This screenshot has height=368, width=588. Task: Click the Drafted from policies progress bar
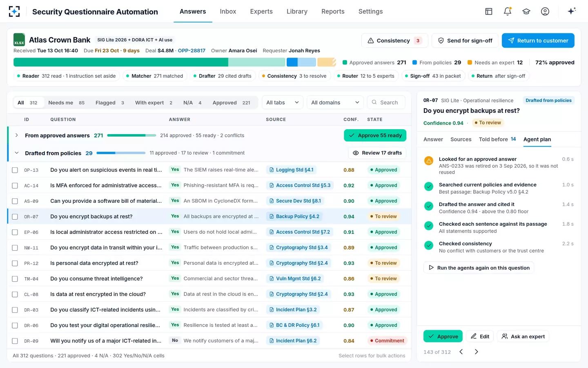point(121,153)
